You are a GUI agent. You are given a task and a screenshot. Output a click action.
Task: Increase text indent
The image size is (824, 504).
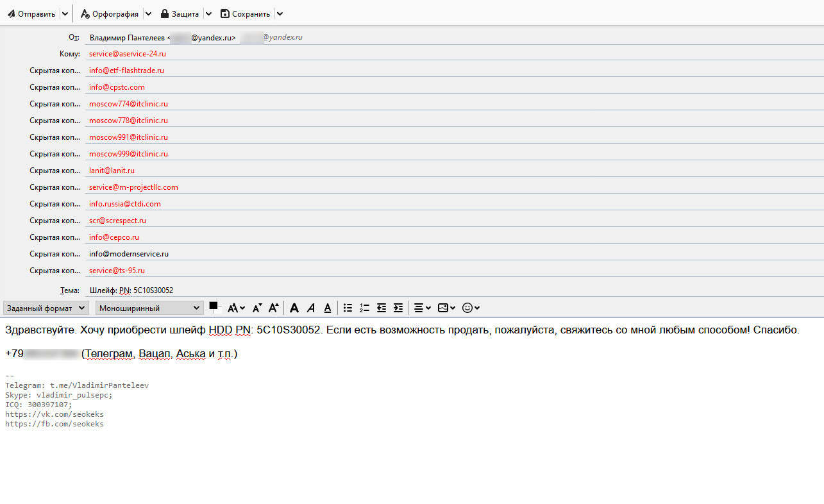click(398, 308)
